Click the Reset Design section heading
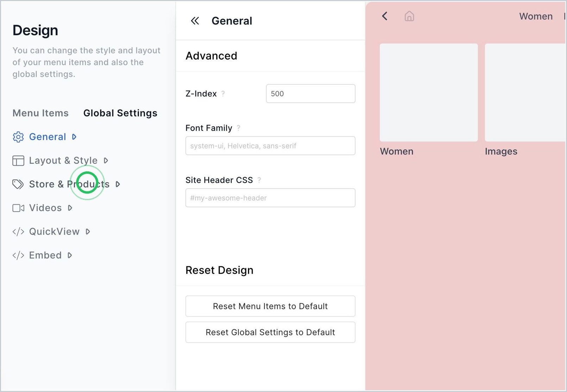Image resolution: width=567 pixels, height=392 pixels. (219, 270)
